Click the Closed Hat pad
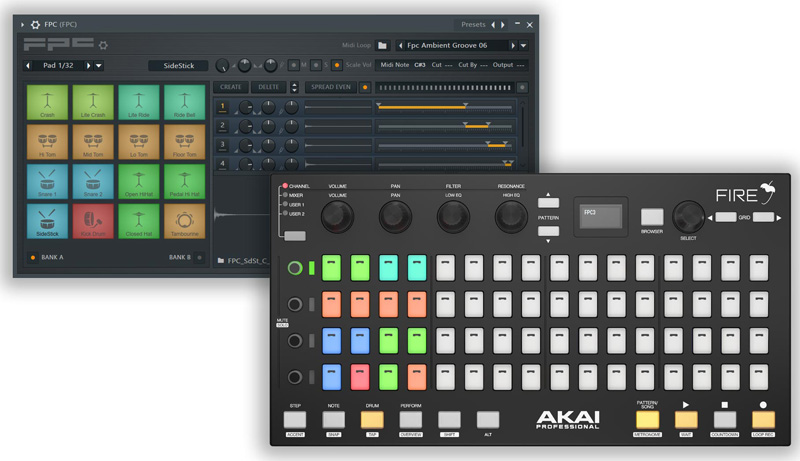The image size is (800, 461). (139, 221)
